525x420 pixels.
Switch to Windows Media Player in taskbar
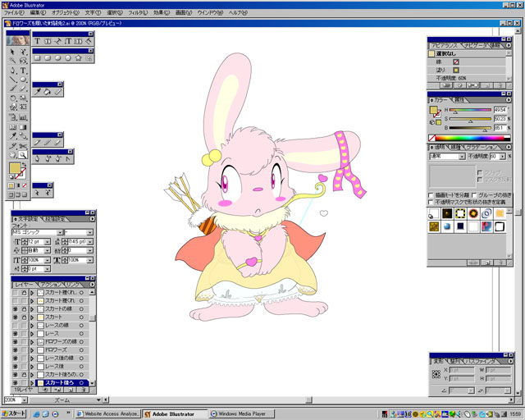(x=242, y=414)
